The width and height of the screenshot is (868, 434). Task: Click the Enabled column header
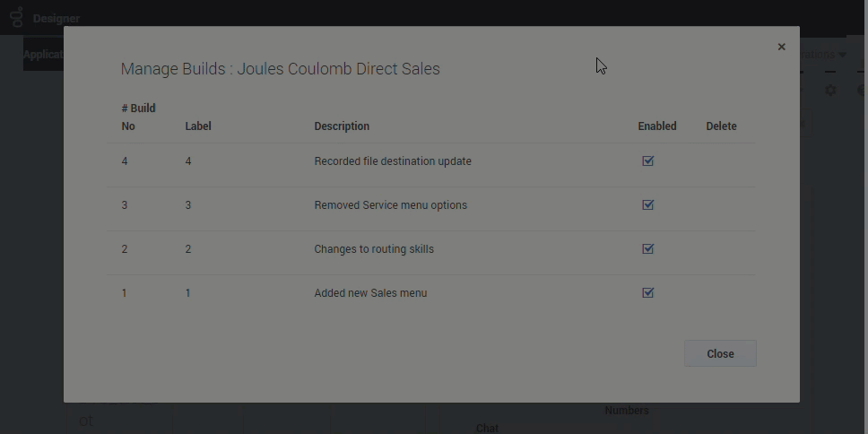point(657,126)
